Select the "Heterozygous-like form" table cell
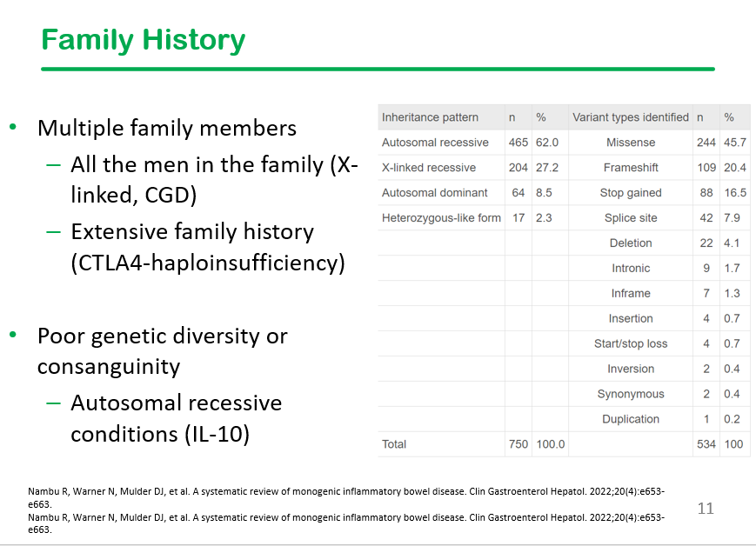This screenshot has height=546, width=756. [441, 218]
